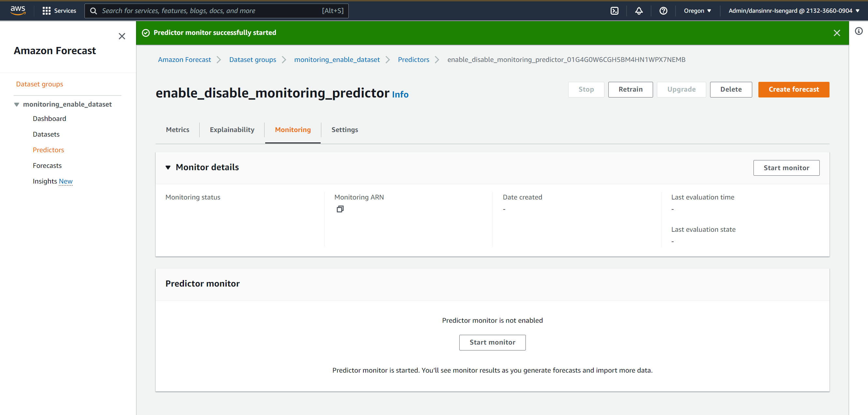Click the 'Date created' label

(x=522, y=198)
